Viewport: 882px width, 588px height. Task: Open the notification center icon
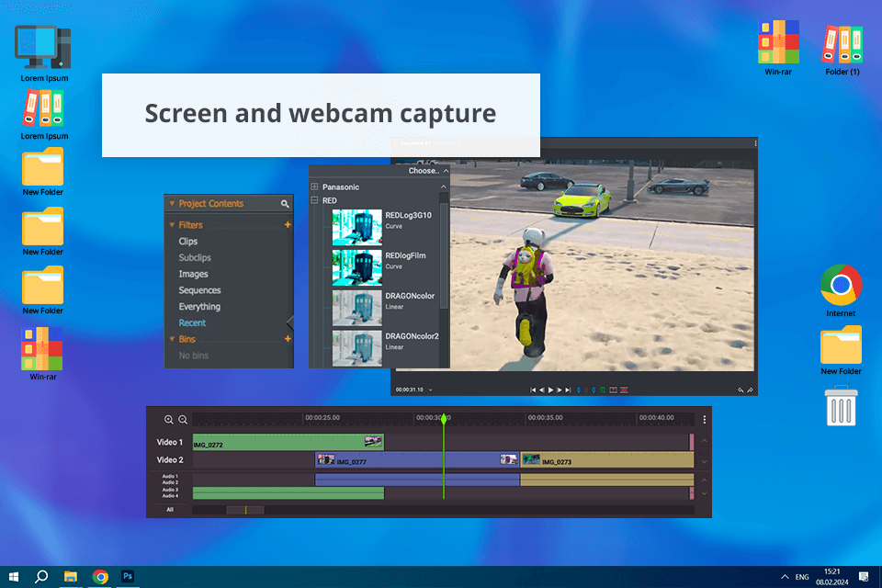(x=864, y=576)
